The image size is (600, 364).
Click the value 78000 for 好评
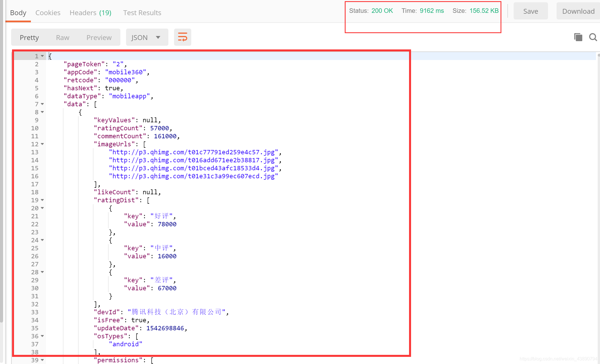coord(167,224)
